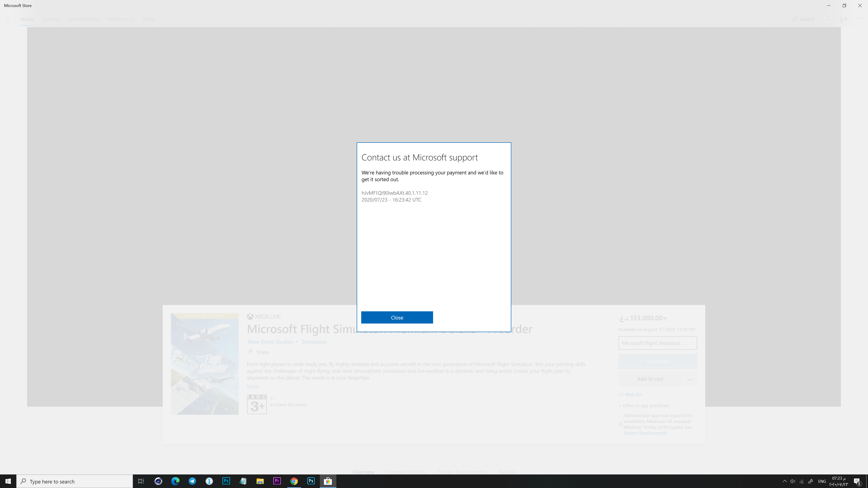
Task: Select the error code text hJvMf1QI90iwbAXt.40.1.11.12
Action: click(395, 193)
